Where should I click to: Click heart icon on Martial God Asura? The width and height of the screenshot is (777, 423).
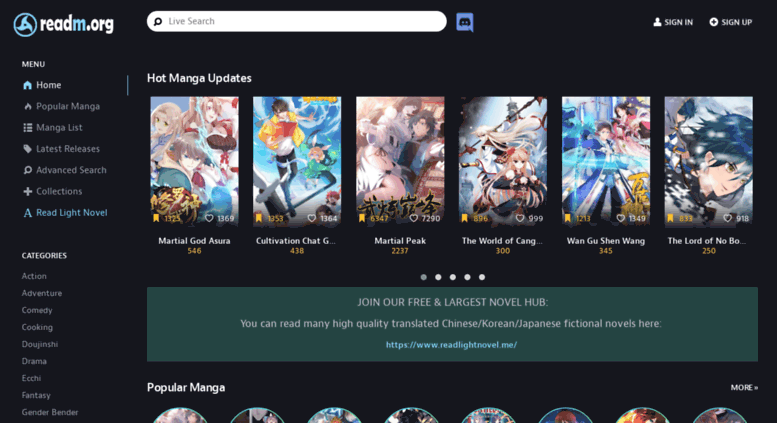209,218
